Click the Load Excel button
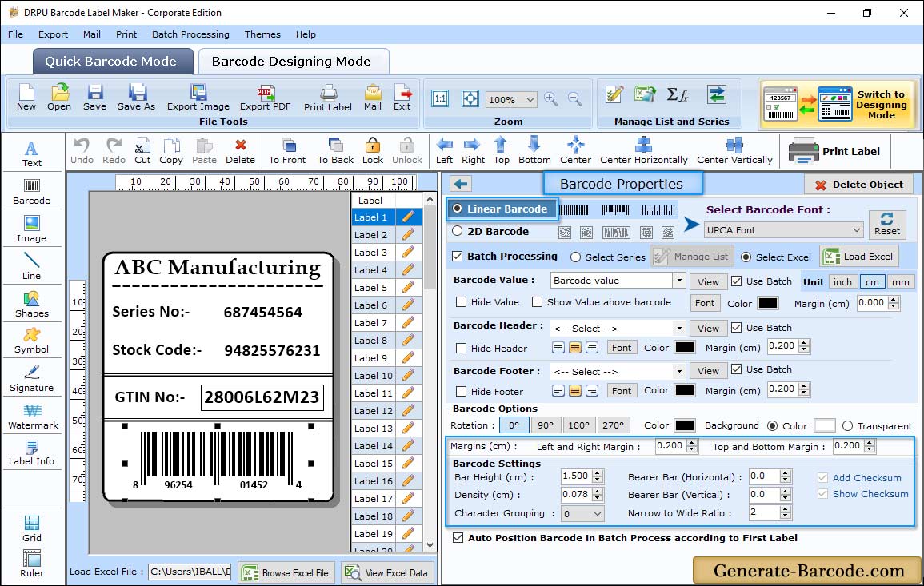Viewport: 924px width, 586px height. tap(859, 256)
